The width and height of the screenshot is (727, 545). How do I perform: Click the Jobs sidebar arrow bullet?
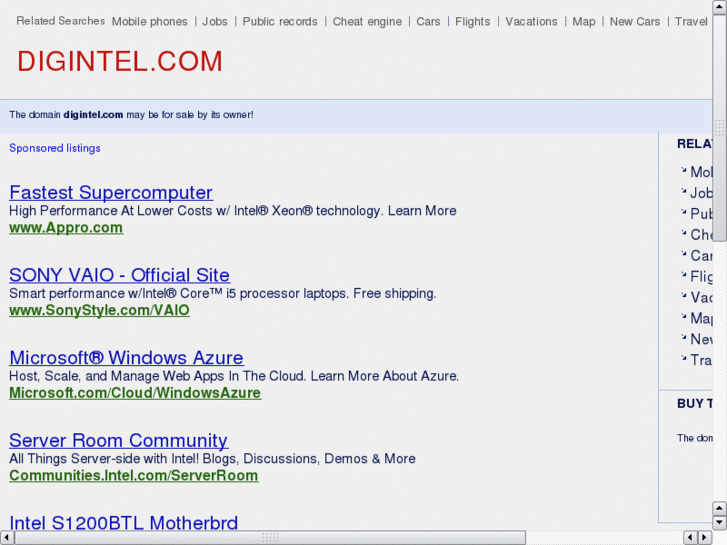(683, 191)
